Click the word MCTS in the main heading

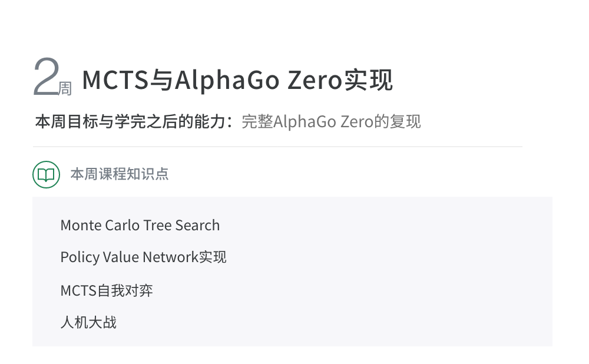click(x=115, y=81)
